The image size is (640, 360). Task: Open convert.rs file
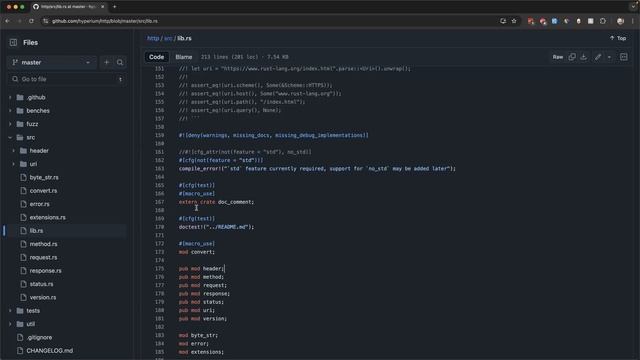[x=43, y=191]
